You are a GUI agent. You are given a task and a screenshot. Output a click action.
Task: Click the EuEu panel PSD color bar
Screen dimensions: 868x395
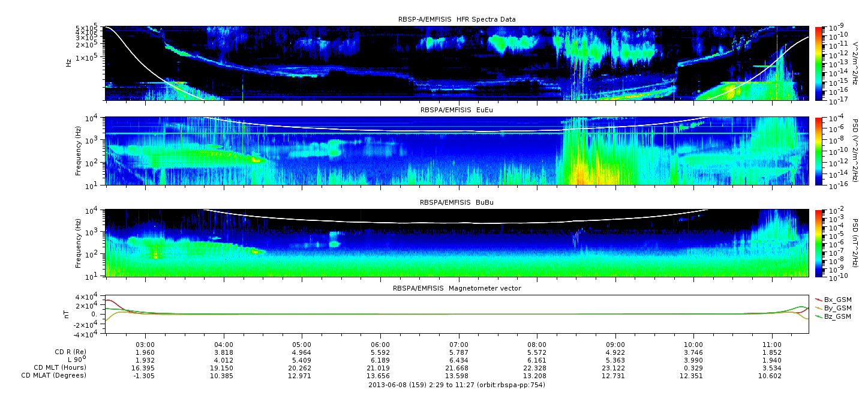[818, 151]
